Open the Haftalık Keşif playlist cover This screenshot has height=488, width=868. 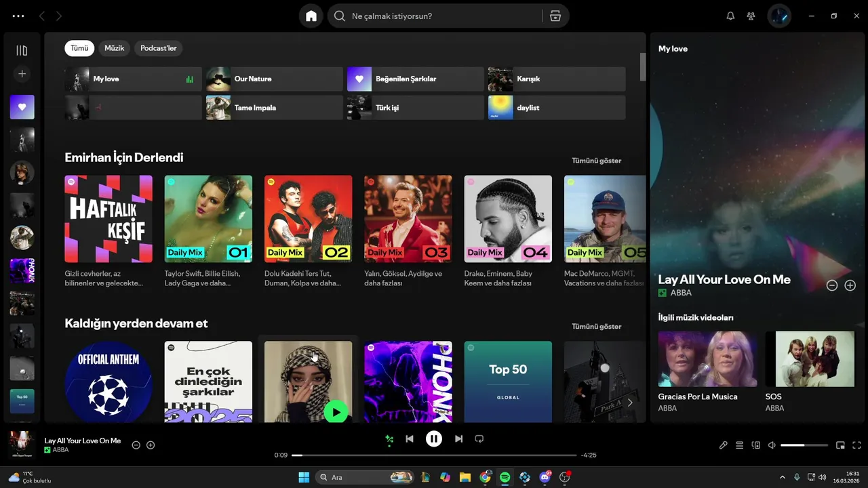(108, 219)
